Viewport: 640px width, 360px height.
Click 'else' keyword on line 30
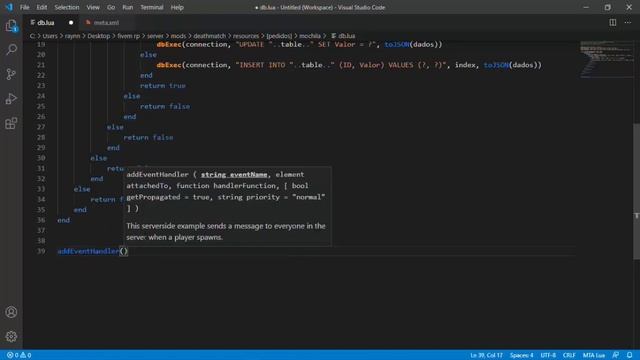pos(98,158)
